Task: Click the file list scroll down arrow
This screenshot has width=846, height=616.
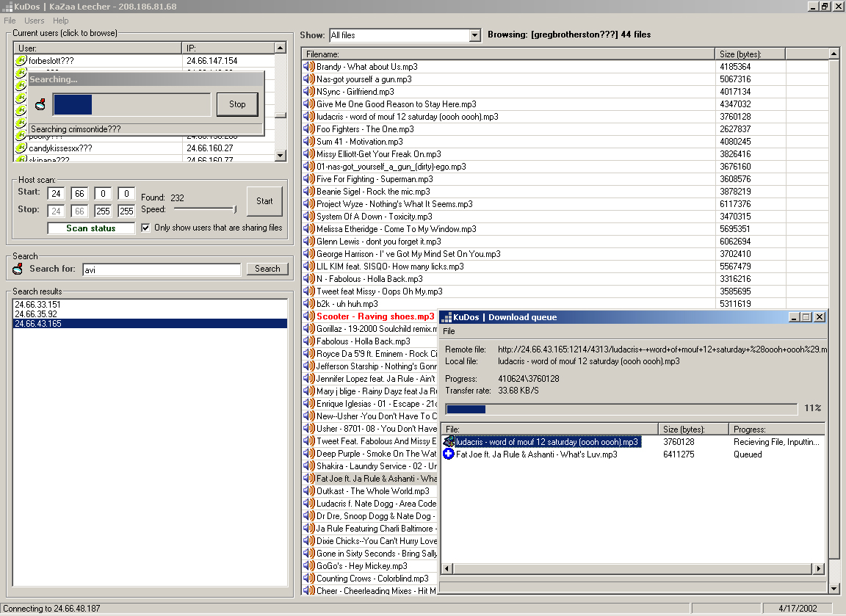Action: tap(834, 589)
